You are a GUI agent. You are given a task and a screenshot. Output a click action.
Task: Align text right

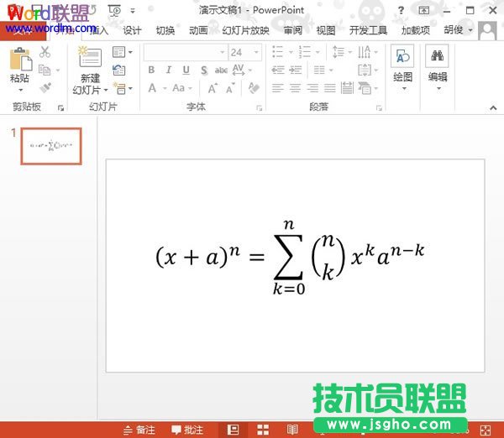point(312,88)
